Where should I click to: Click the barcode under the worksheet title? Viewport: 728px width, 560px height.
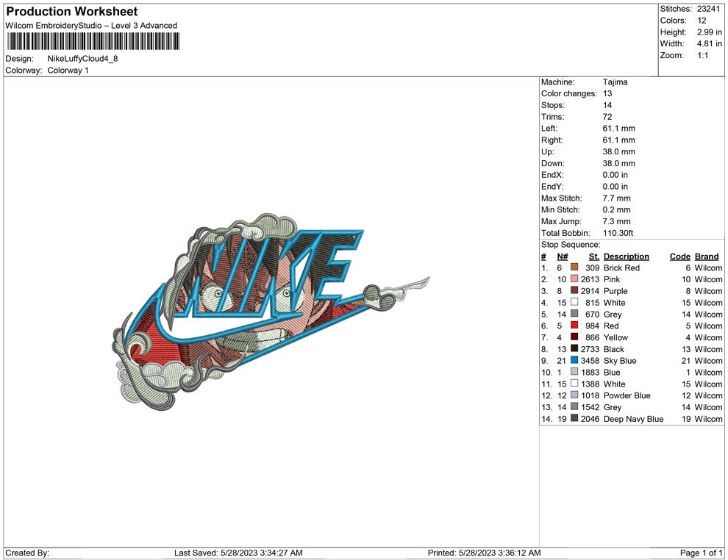(93, 41)
